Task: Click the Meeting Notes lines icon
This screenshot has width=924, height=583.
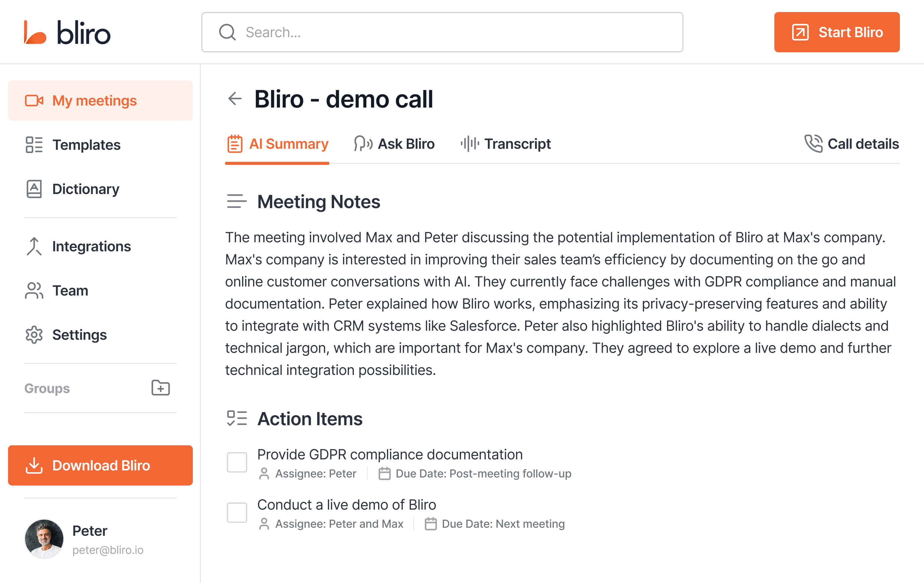Action: pos(236,201)
